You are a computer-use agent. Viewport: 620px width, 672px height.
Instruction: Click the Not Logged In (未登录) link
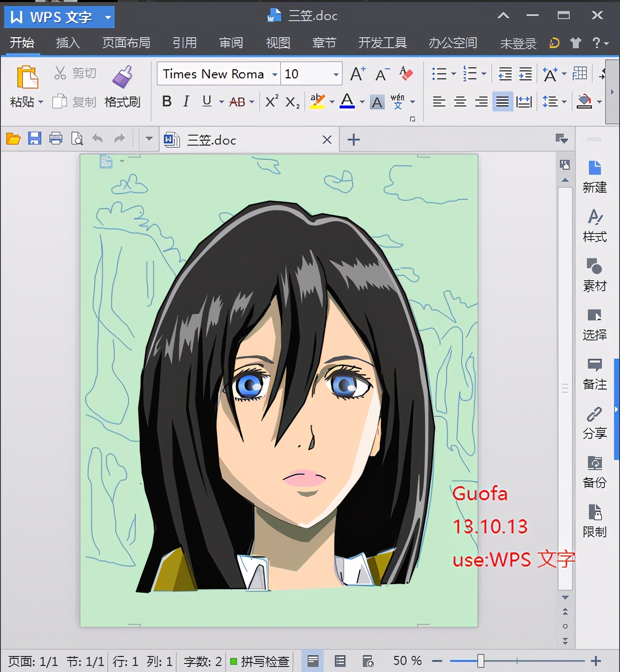(x=518, y=44)
